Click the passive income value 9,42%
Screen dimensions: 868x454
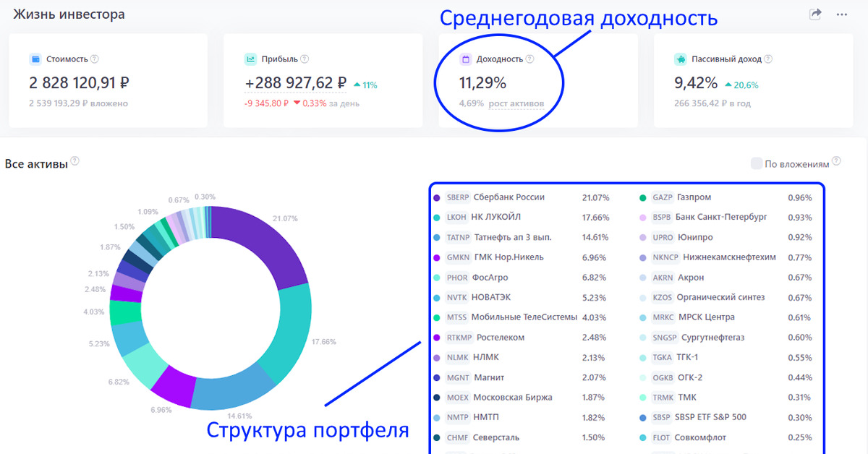pos(696,83)
